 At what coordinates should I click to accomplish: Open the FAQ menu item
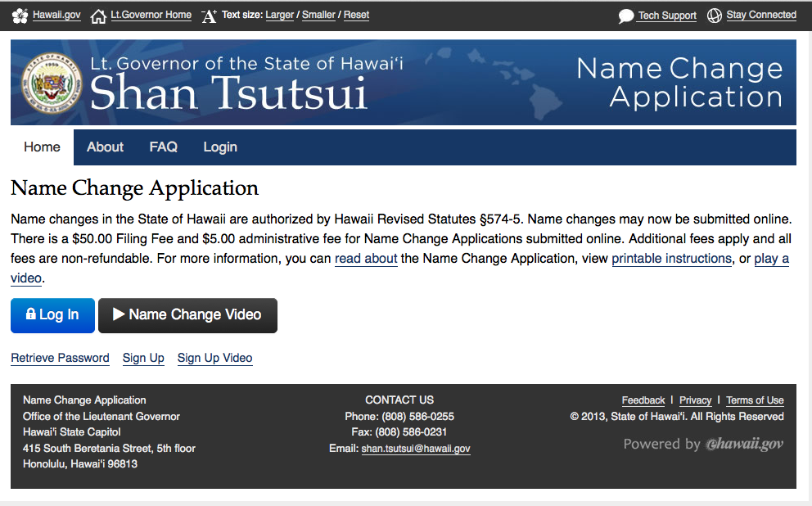click(163, 147)
